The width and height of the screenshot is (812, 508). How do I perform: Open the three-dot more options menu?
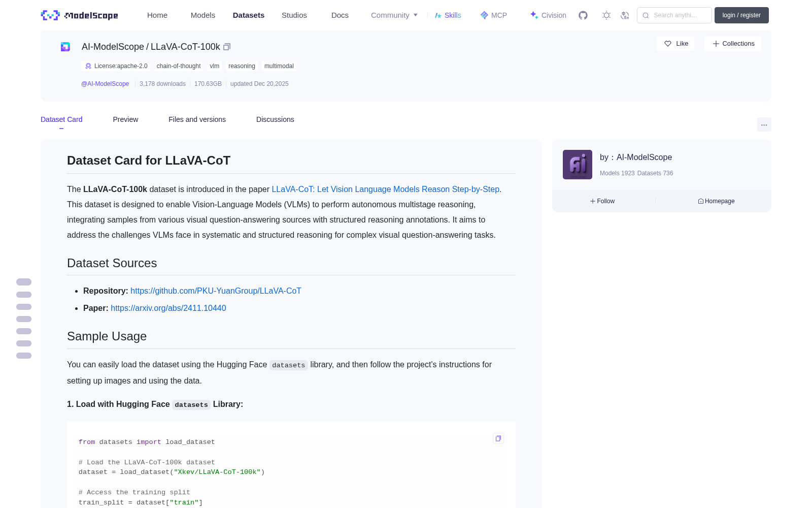[x=764, y=124]
